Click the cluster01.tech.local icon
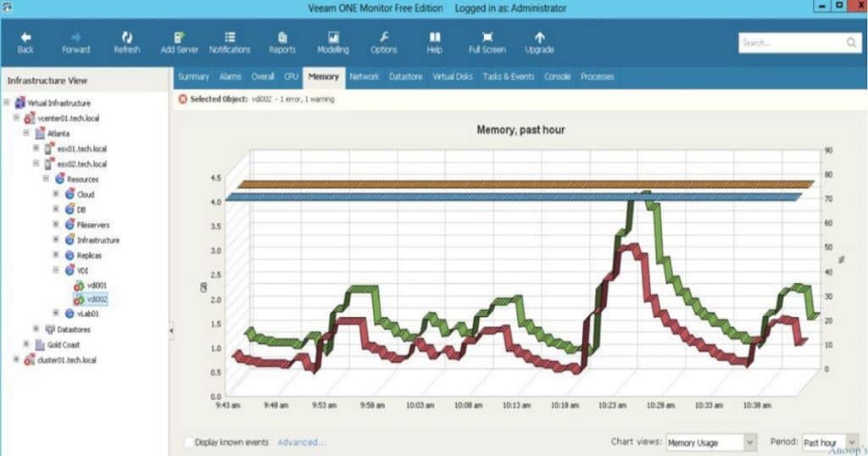 click(30, 360)
